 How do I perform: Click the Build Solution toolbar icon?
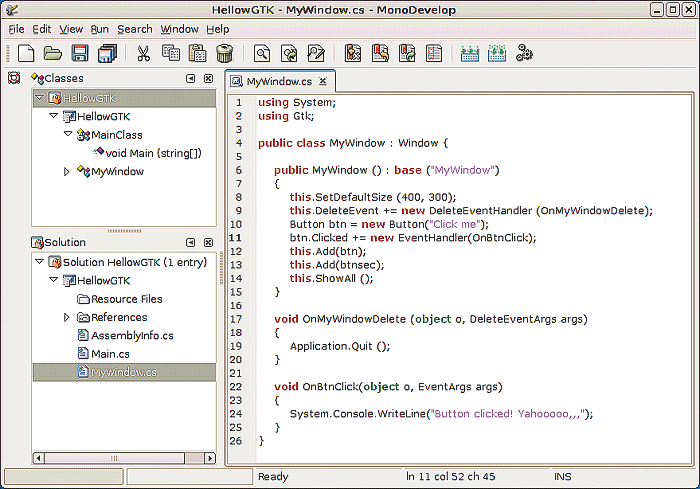coord(497,54)
